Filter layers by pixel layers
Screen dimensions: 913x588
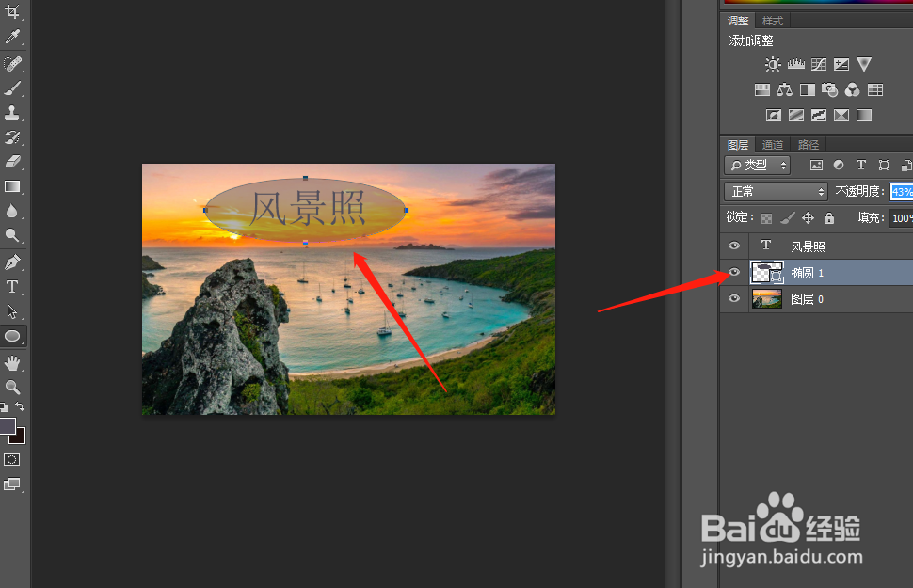pos(816,166)
